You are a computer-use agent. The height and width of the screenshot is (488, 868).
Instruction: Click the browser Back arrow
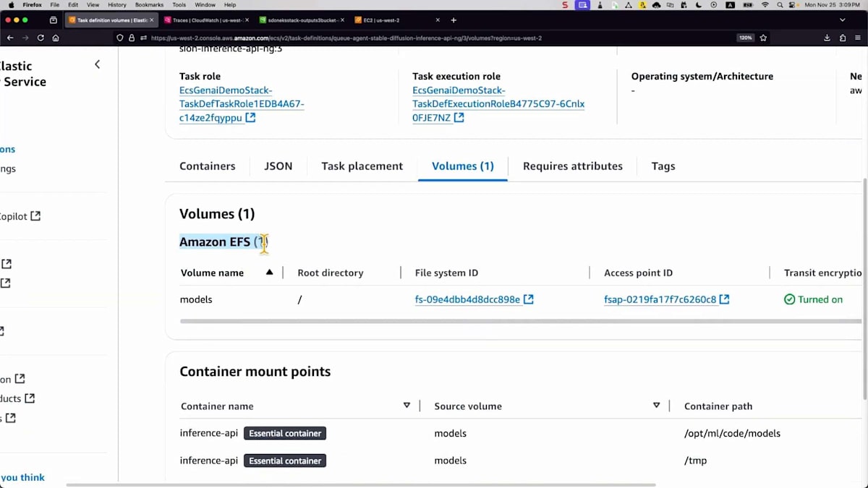10,38
